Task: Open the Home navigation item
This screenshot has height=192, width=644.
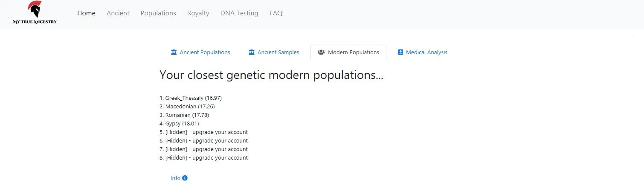Action: point(86,13)
